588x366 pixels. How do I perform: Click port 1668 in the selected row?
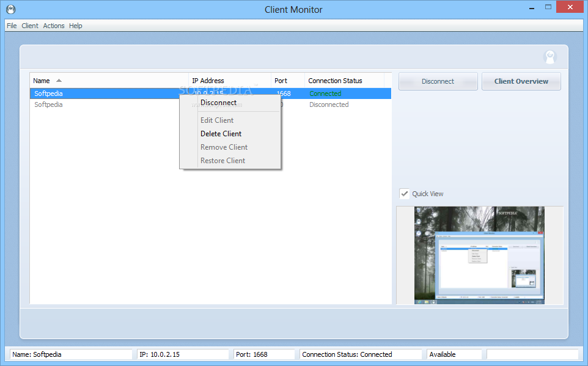[285, 93]
